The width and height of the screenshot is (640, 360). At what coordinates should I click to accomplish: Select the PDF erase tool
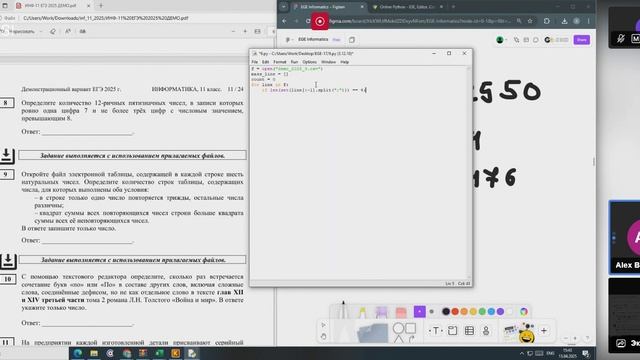click(53, 31)
